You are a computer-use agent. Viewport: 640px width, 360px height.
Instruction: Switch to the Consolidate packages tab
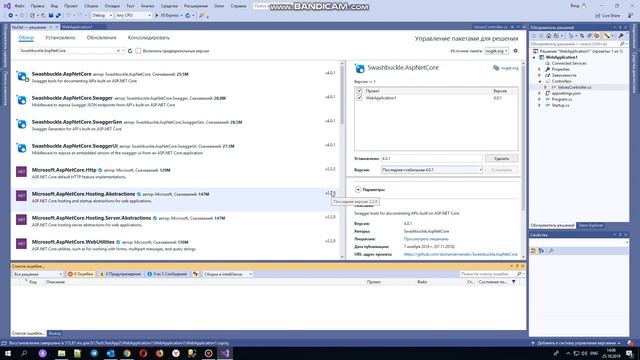(x=149, y=38)
